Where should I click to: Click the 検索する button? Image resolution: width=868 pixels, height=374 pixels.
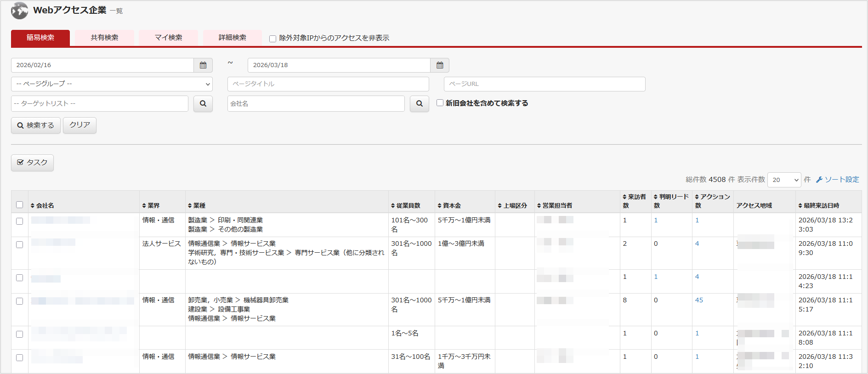point(36,125)
